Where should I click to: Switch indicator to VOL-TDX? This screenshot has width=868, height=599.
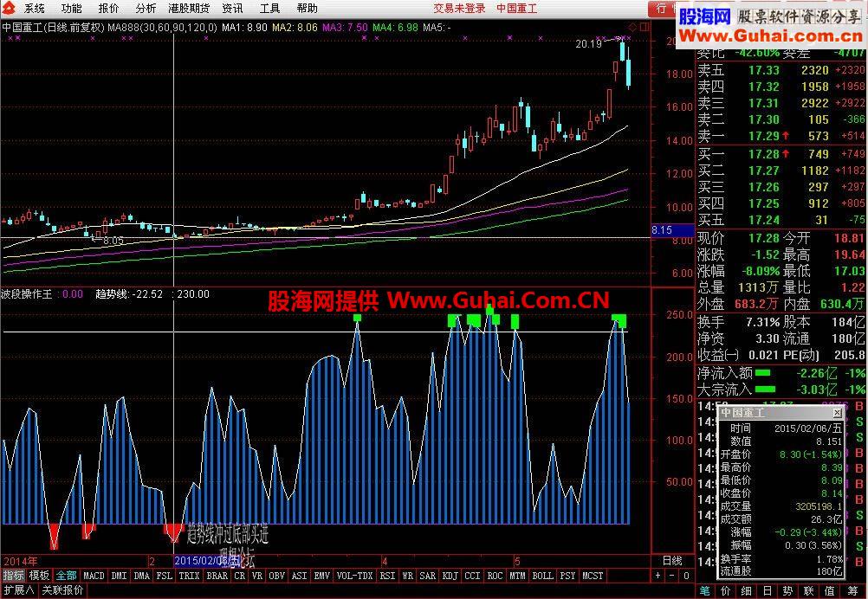tap(355, 576)
